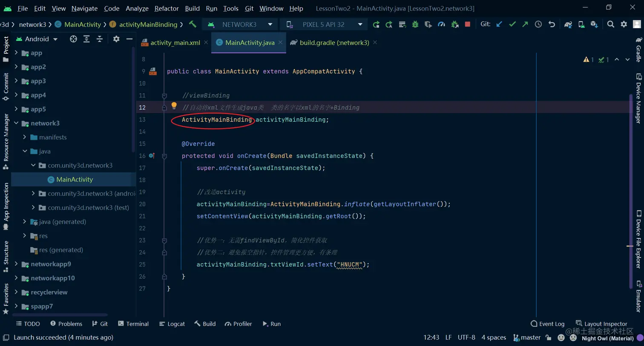Screen dimensions: 644x346
Task: Open the Tools menu
Action: pyautogui.click(x=230, y=8)
